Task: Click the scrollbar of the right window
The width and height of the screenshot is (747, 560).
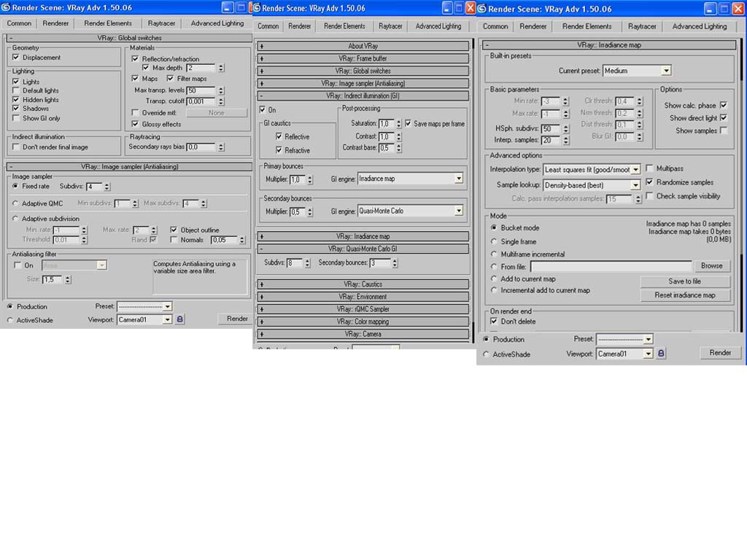Action: 742,186
